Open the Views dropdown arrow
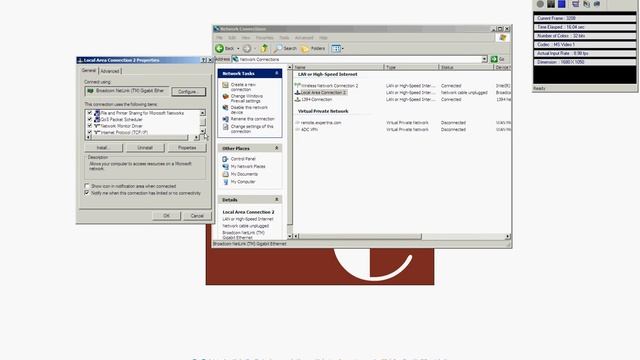The image size is (640, 360). click(x=343, y=49)
